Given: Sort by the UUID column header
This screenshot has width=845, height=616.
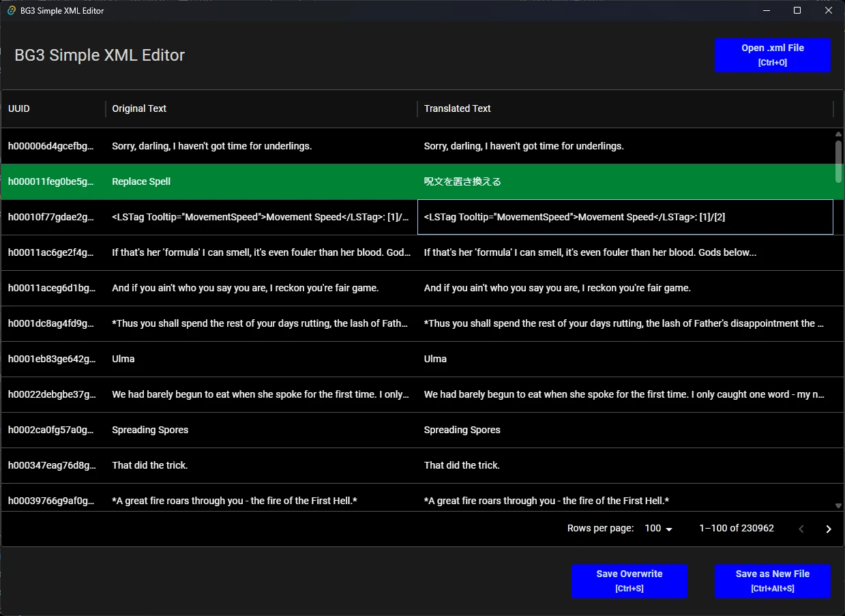Looking at the screenshot, I should coord(53,108).
